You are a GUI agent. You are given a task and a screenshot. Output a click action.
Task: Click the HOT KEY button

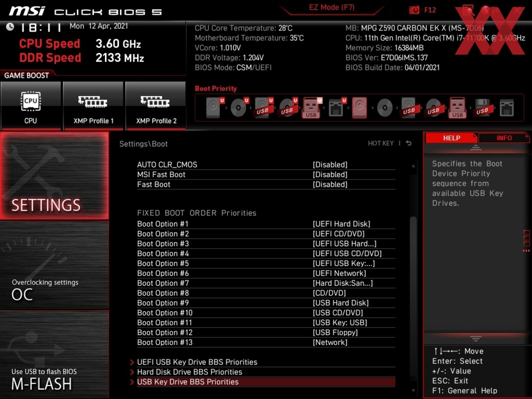click(381, 143)
